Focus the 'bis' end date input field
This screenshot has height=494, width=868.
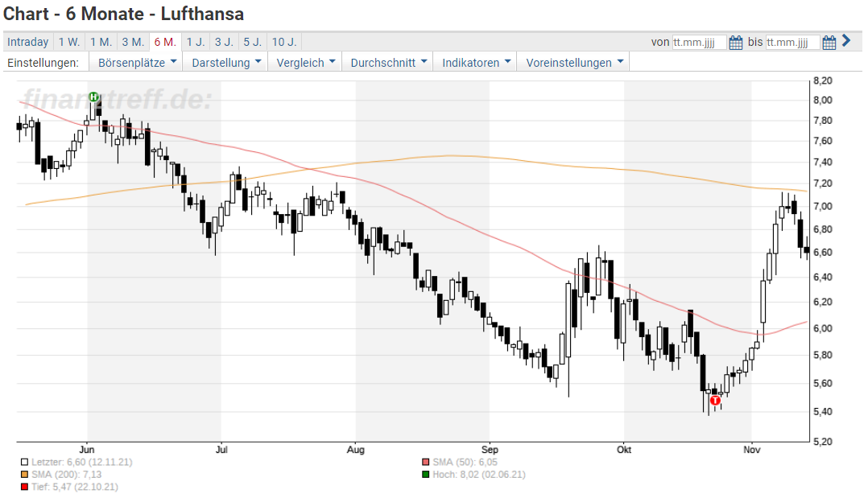792,43
